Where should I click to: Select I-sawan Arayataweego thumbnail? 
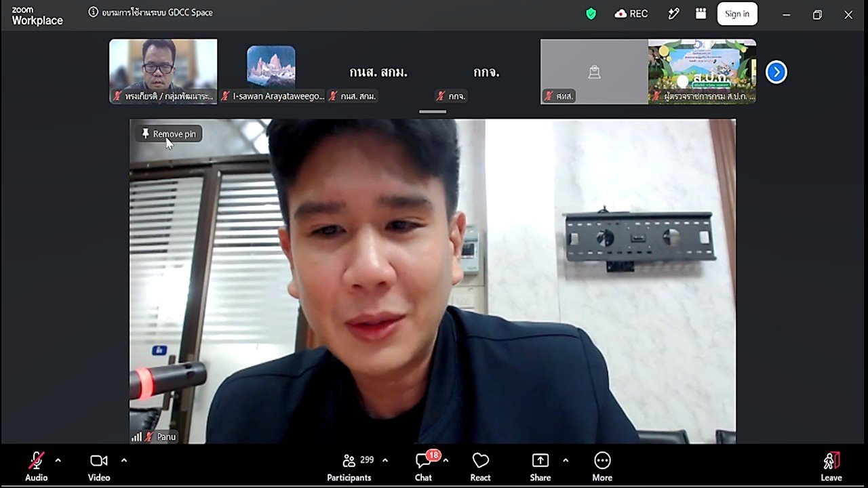coord(271,71)
